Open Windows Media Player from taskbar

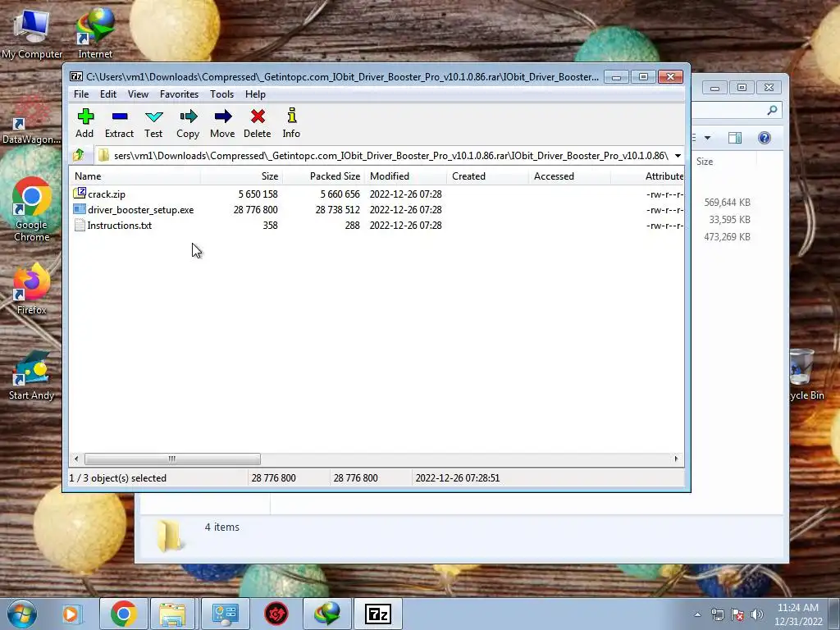[x=71, y=614]
